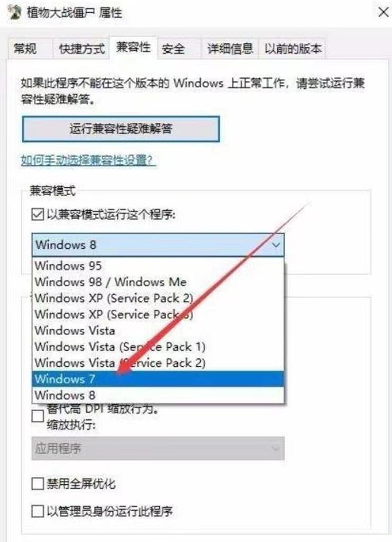Open the 以前的版本 tab

click(x=293, y=49)
